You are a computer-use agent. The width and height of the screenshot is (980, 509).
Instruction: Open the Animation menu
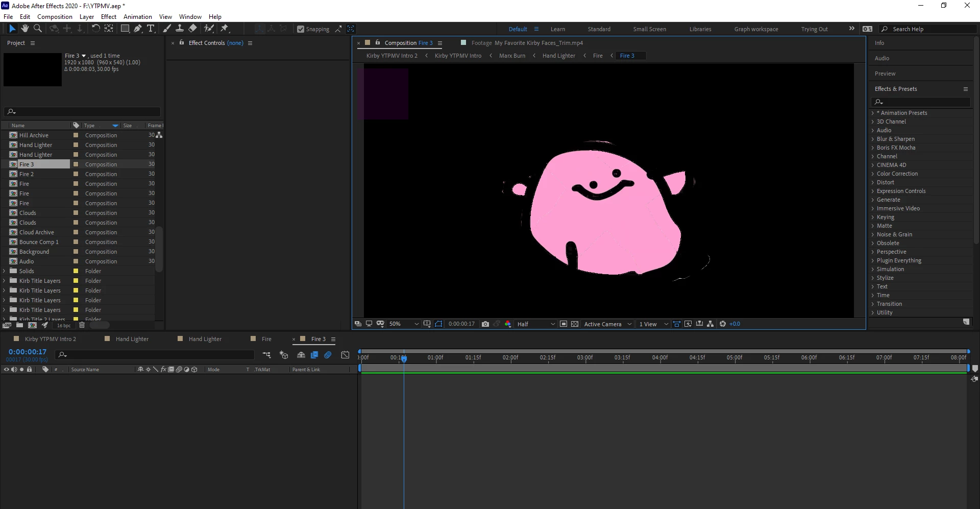coord(138,16)
